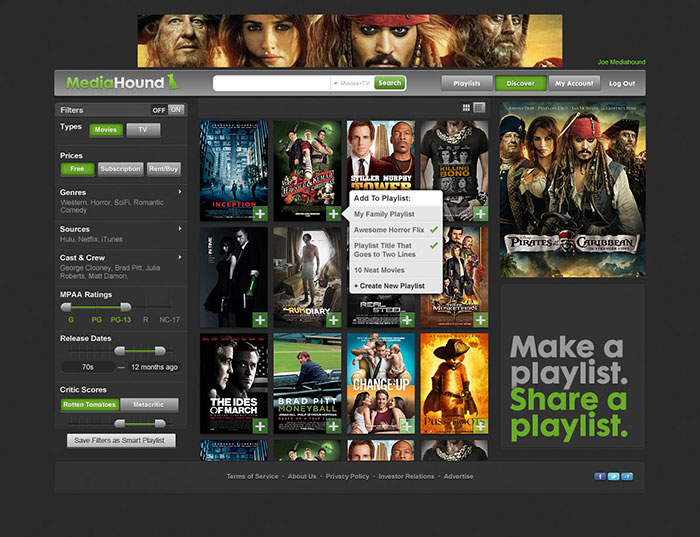
Task: Click Release Dates right slider handle
Action: click(x=160, y=351)
